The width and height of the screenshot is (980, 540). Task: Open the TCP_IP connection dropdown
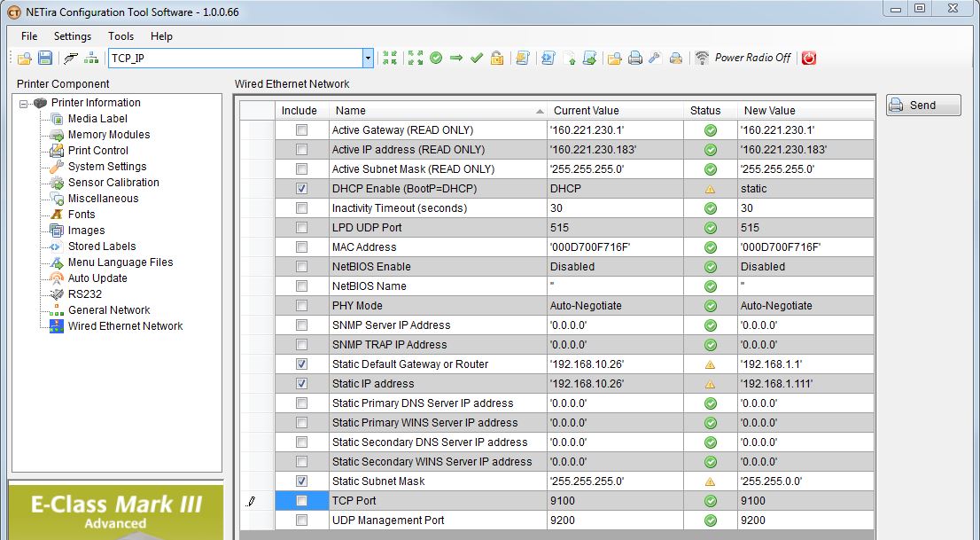click(x=368, y=59)
